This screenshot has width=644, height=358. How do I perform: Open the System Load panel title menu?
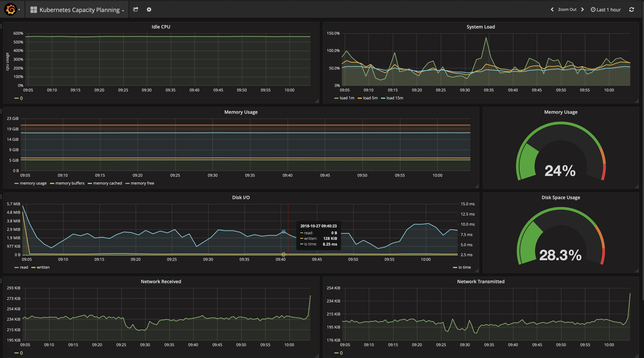click(481, 27)
